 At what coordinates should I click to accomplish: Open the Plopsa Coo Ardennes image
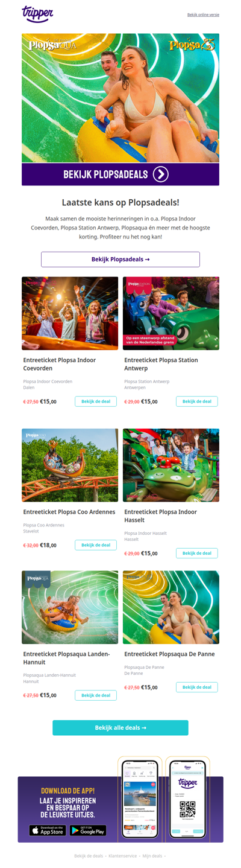pyautogui.click(x=70, y=465)
